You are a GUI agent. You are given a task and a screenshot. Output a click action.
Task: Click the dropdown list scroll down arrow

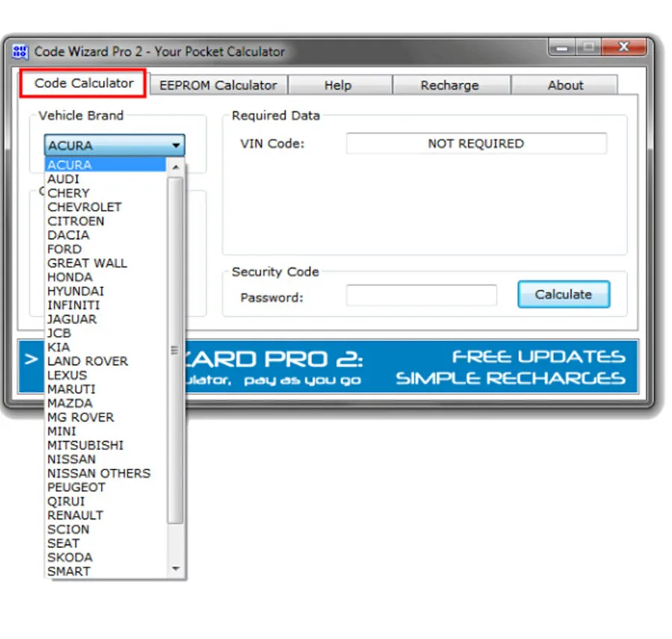[x=175, y=569]
